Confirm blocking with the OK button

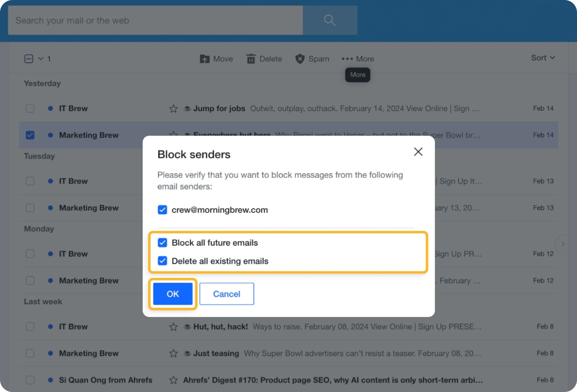pyautogui.click(x=172, y=294)
